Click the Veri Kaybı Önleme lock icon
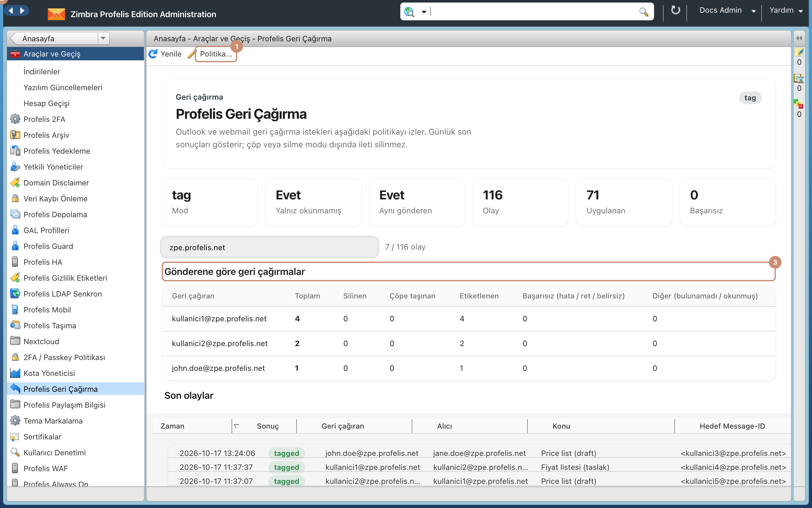812x508 pixels. pyautogui.click(x=15, y=198)
